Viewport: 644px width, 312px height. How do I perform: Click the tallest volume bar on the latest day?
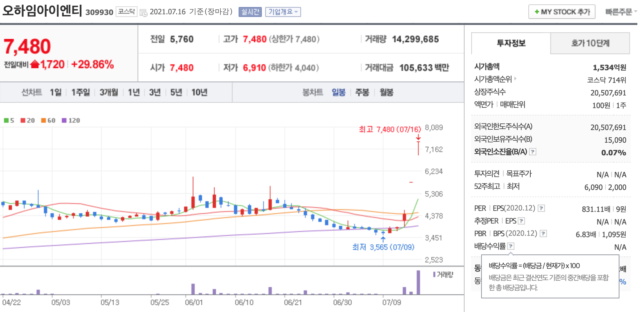point(418,282)
